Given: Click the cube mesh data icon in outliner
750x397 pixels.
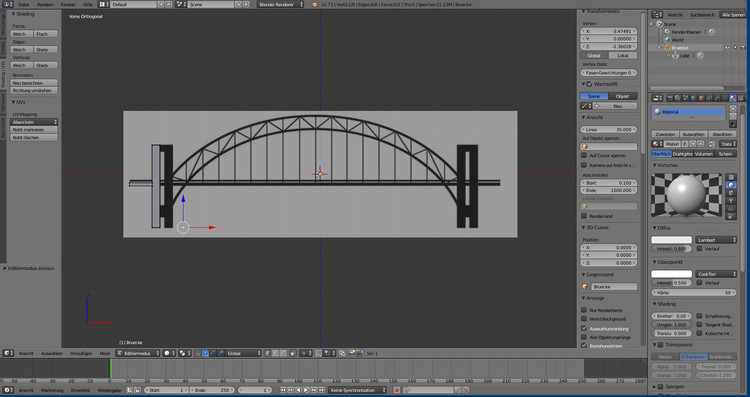Looking at the screenshot, I should coord(675,55).
